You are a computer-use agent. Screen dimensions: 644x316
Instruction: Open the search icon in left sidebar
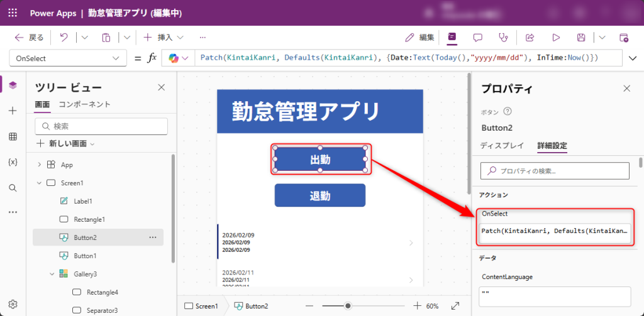click(x=13, y=188)
